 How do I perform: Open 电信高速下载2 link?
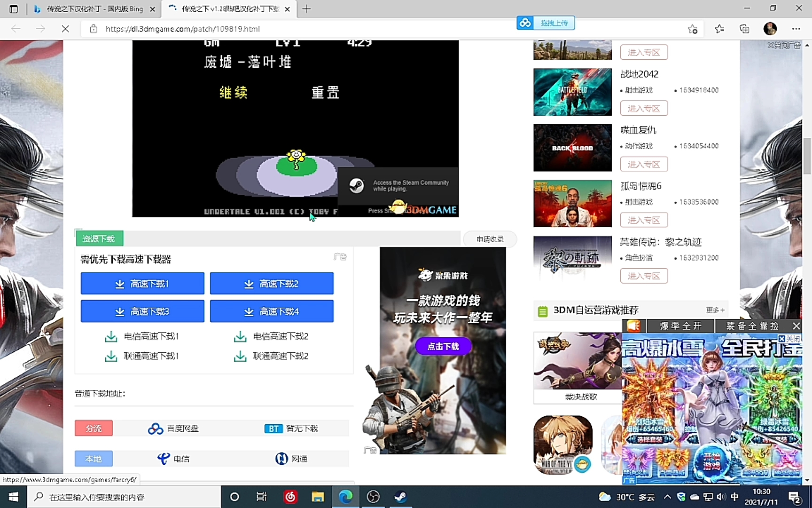point(271,336)
